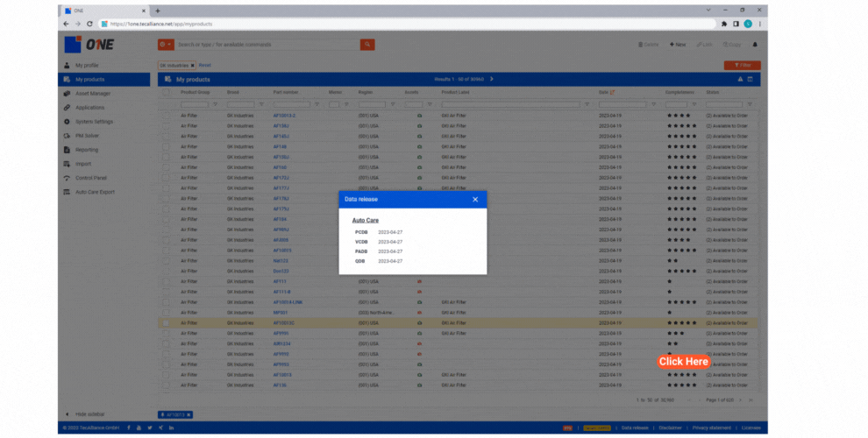
Task: Select the checkbox for part AF138J
Action: (x=165, y=125)
